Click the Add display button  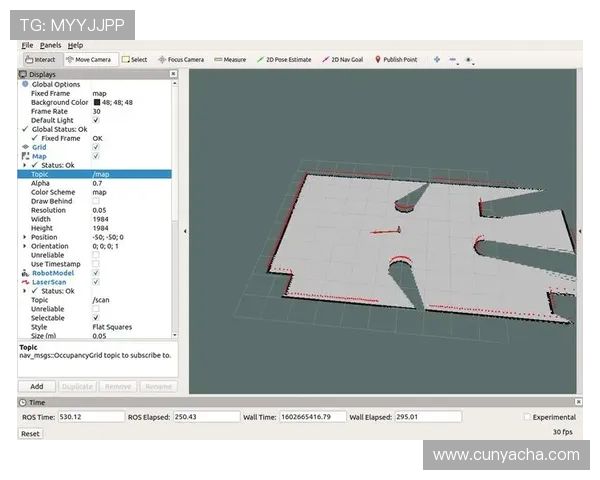pos(36,386)
